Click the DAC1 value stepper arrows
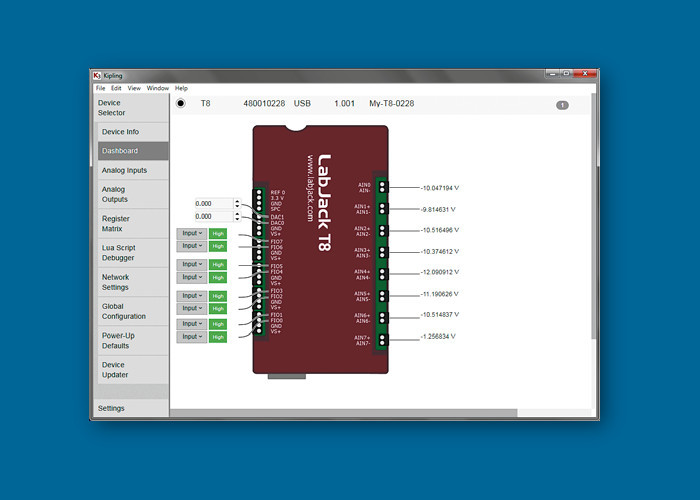The height and width of the screenshot is (500, 700). (238, 204)
